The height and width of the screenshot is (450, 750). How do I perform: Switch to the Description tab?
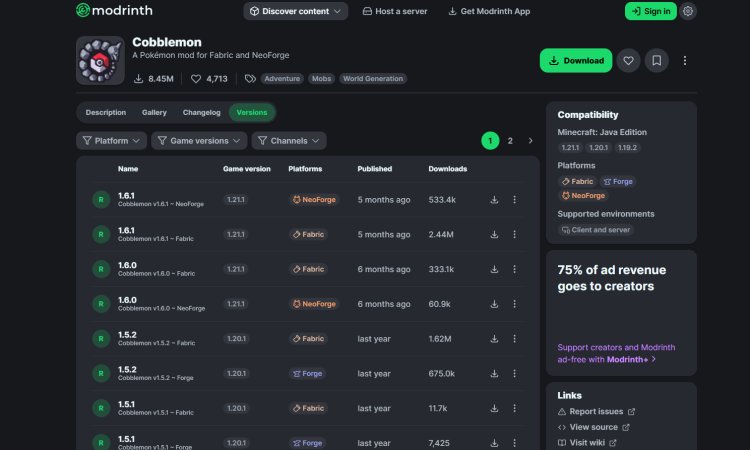pos(106,112)
